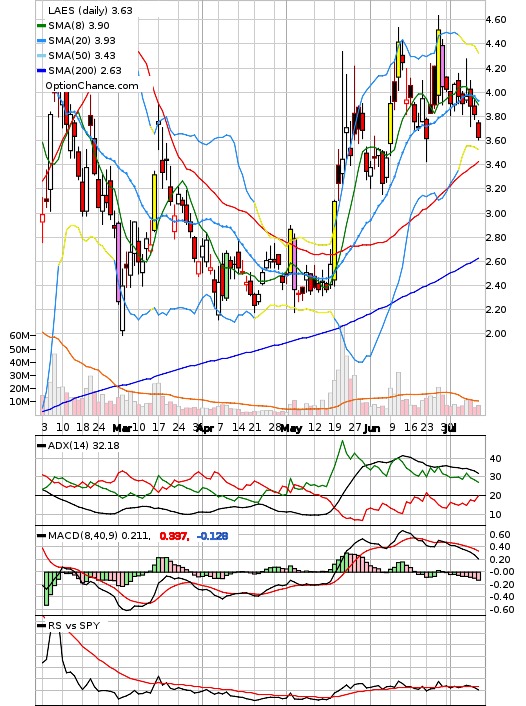526x706 pixels.
Task: Select the SMA(20) 3.93 legend label
Action: tap(82, 41)
